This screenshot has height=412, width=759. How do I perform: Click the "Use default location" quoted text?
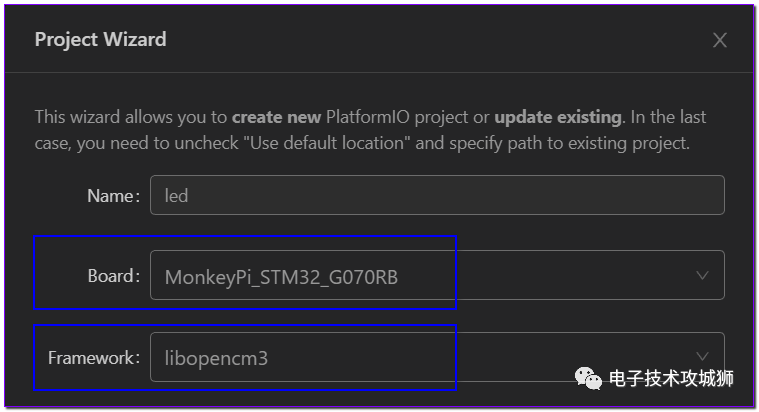tap(327, 143)
